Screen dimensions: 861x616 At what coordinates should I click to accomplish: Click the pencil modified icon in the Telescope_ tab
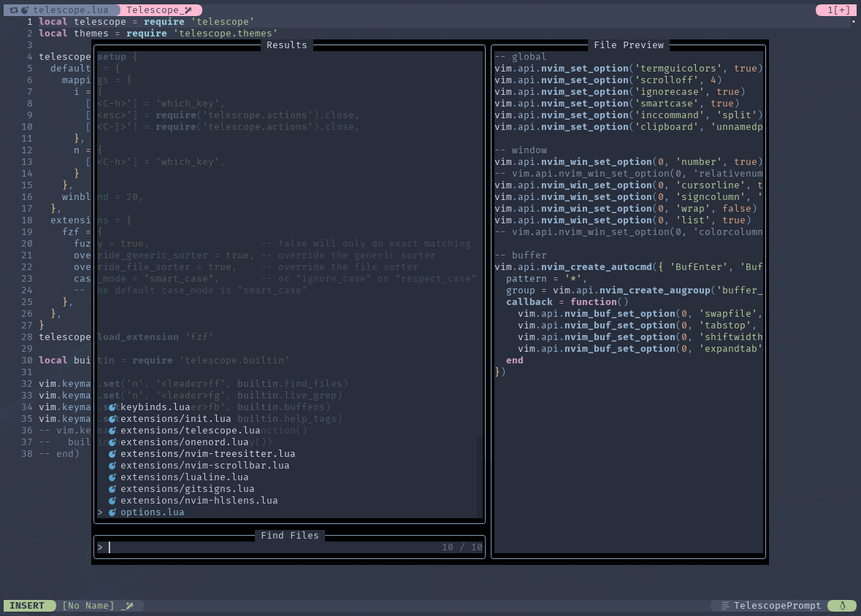point(188,10)
